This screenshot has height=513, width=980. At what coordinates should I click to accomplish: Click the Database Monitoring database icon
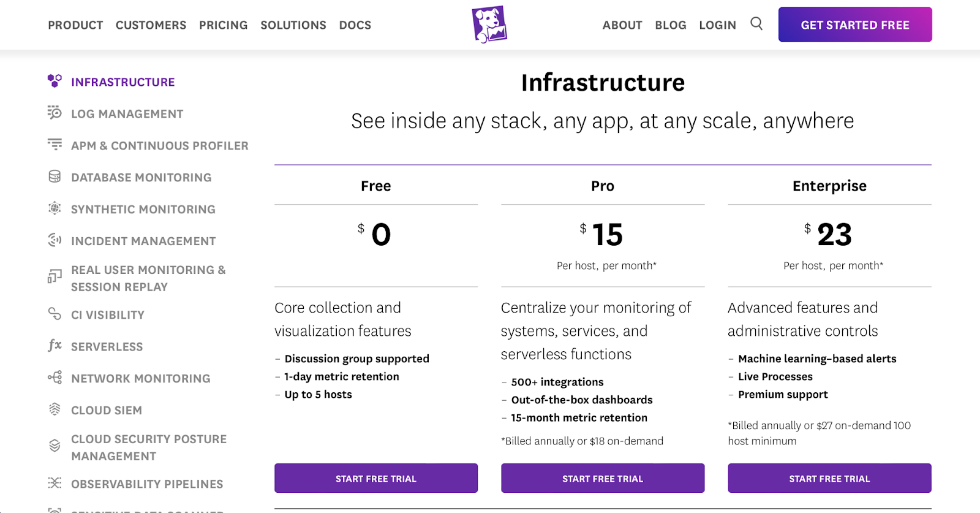pos(55,177)
